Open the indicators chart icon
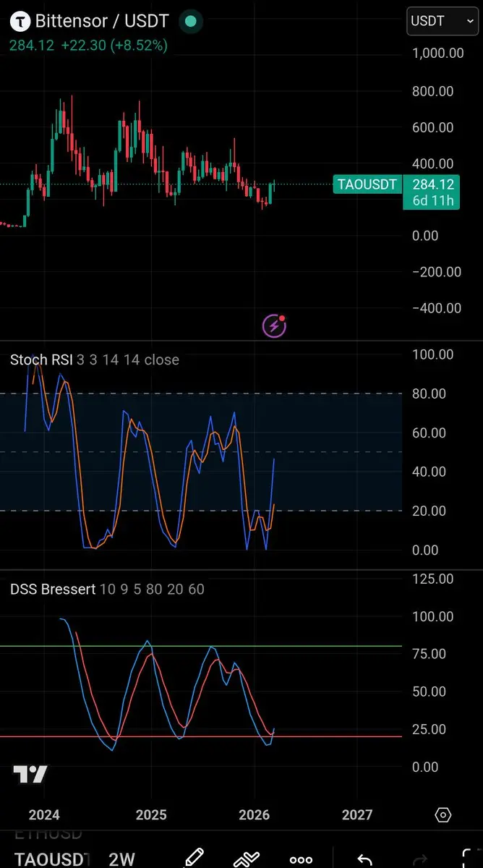This screenshot has height=868, width=483. point(246,859)
